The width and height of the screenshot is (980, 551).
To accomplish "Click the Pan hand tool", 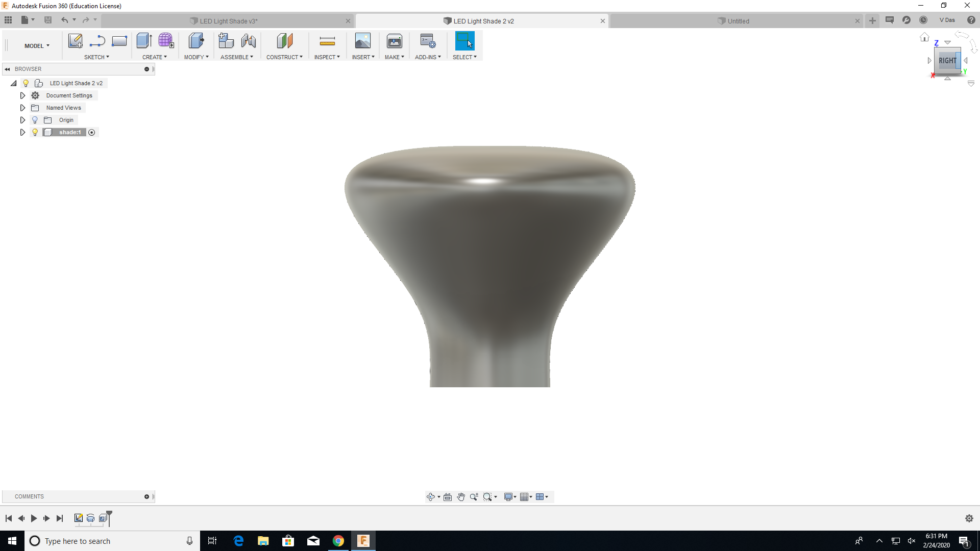I will coord(461,497).
